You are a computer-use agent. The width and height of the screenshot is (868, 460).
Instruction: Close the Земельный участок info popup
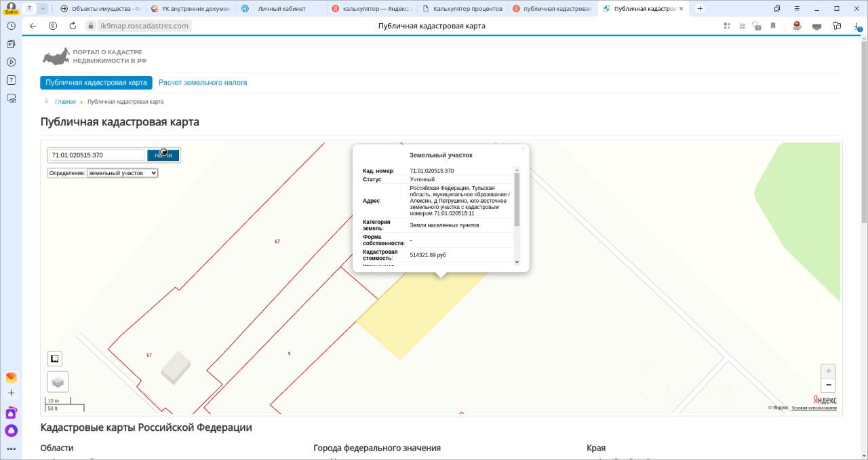tap(522, 148)
